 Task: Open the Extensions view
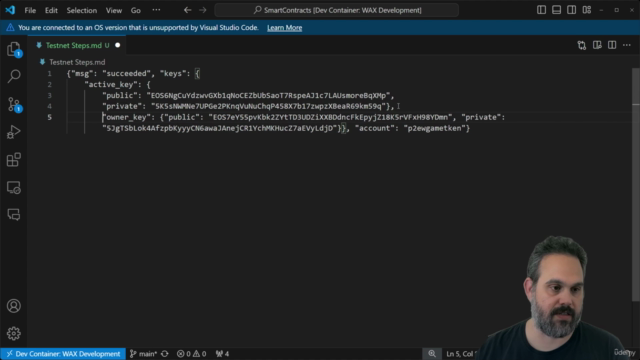tap(14, 160)
